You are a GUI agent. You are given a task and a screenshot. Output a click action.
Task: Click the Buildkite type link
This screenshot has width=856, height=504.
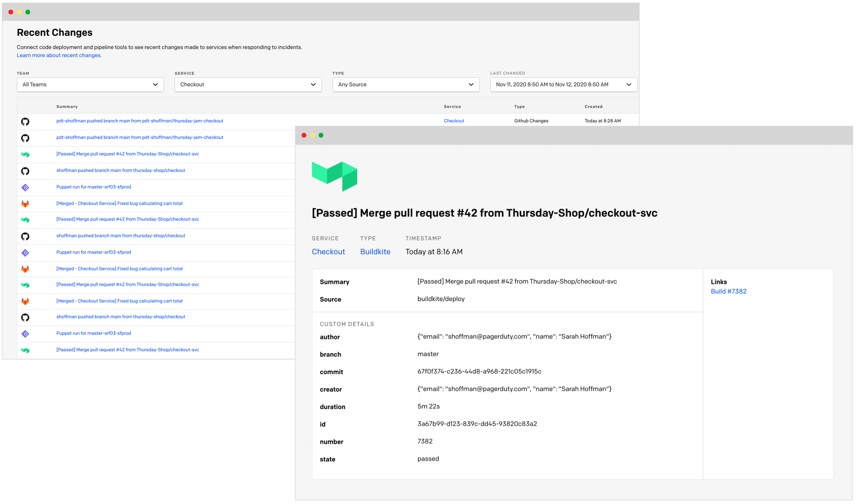375,252
